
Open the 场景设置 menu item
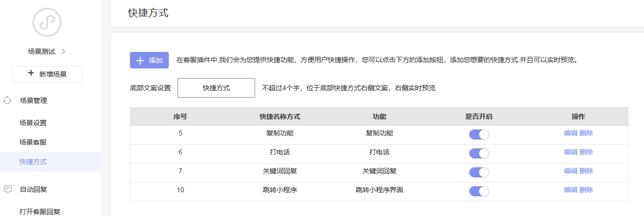tap(33, 123)
